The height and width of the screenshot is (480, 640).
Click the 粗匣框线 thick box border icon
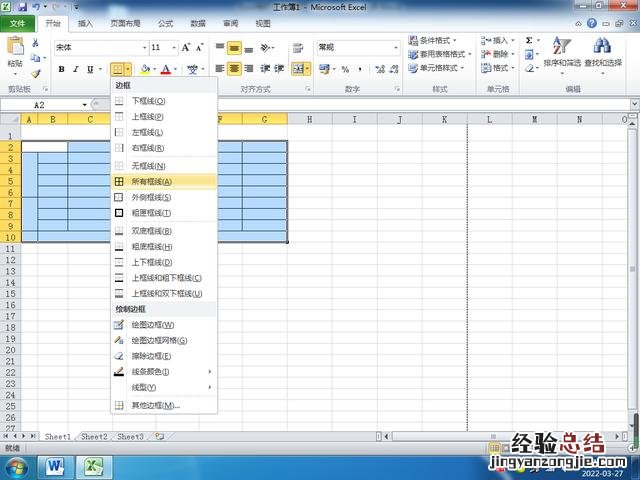119,213
